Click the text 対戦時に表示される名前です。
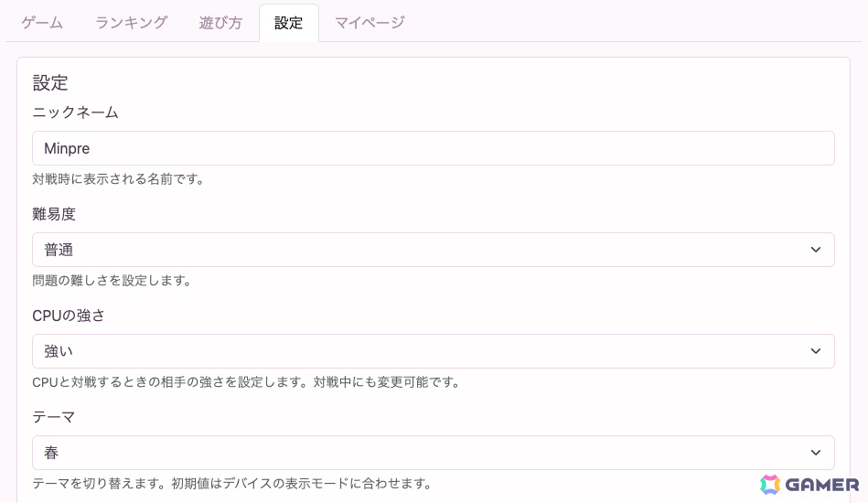Screen dimensions: 868x503 click(119, 179)
